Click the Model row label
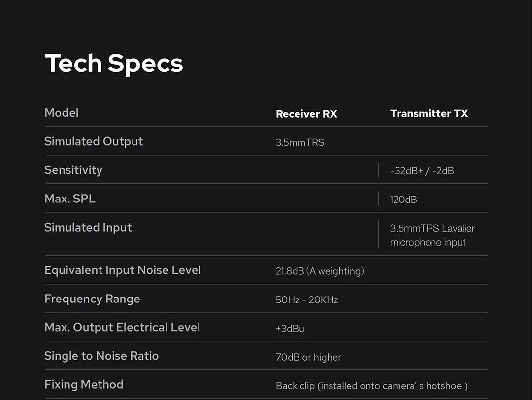The image size is (532, 400). click(x=62, y=113)
